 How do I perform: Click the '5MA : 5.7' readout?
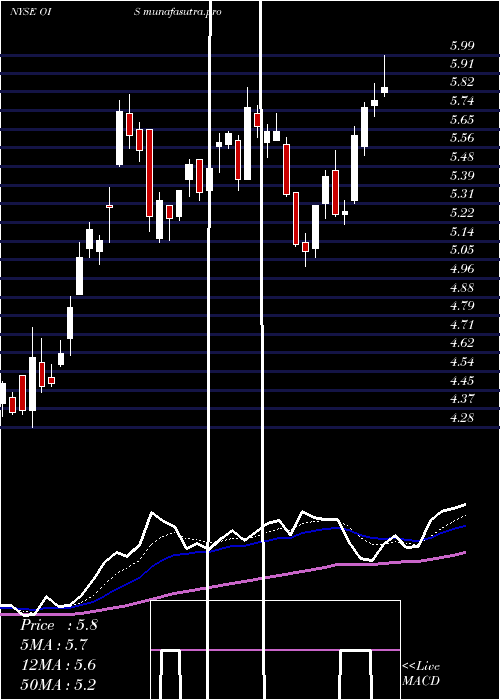pos(54,645)
